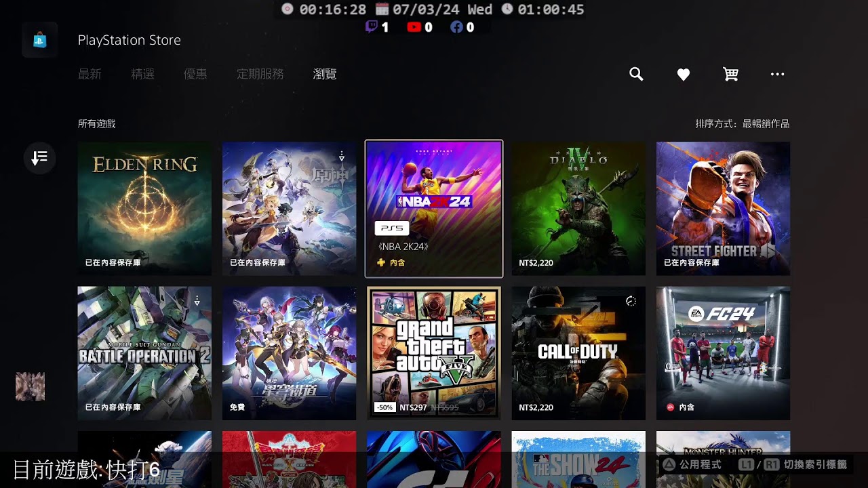Change sort order 排序方式: 最暢銷作品
Screen dimensions: 868x488
pyautogui.click(x=742, y=124)
